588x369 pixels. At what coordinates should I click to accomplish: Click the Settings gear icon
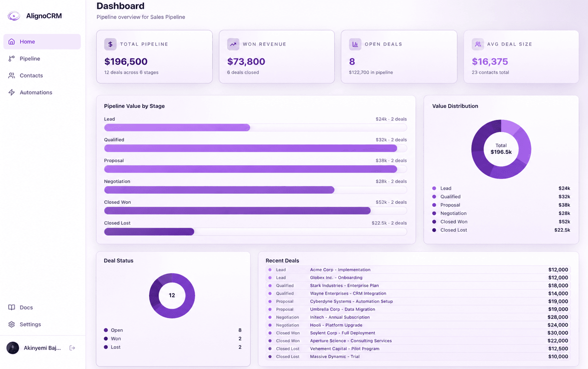[x=12, y=324]
